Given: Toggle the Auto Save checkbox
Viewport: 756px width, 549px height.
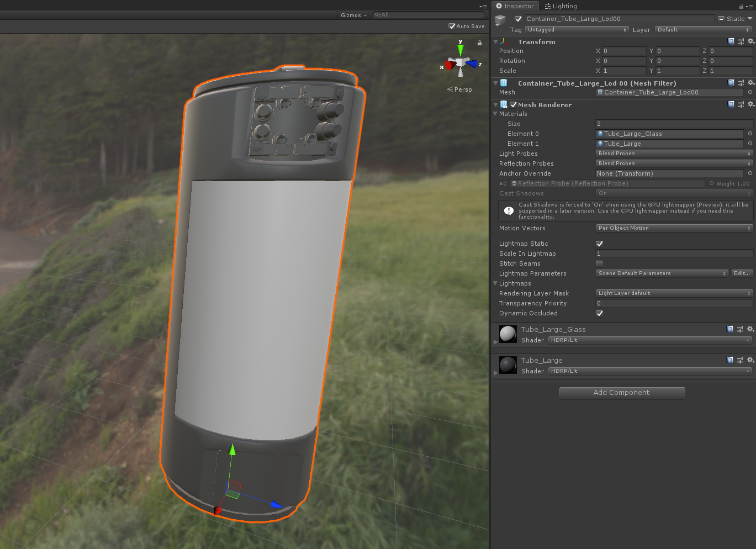Looking at the screenshot, I should coord(452,26).
